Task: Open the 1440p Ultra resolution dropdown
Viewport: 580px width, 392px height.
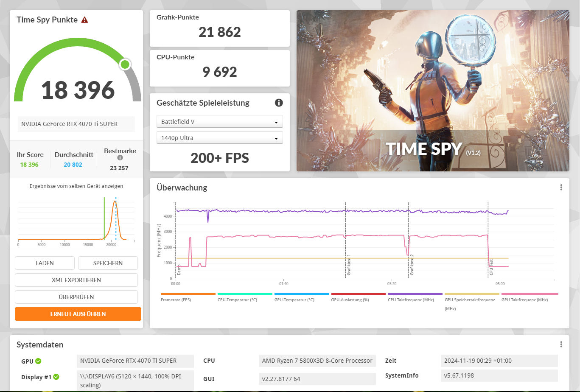Action: point(220,138)
